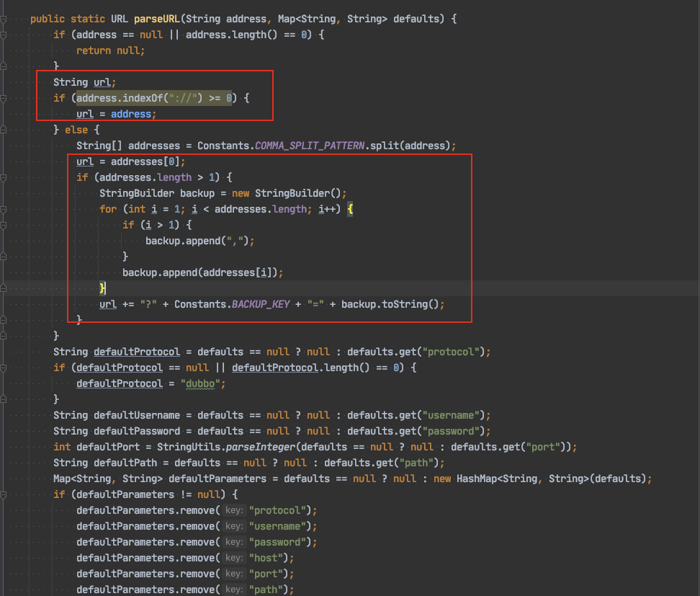
Task: Click the highlighted closing brace of for loop
Action: pos(102,288)
